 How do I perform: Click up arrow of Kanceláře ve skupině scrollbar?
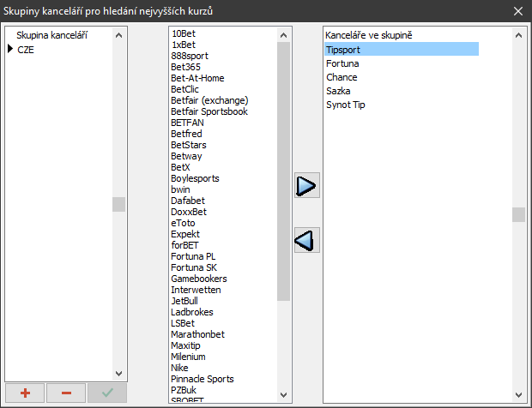518,35
